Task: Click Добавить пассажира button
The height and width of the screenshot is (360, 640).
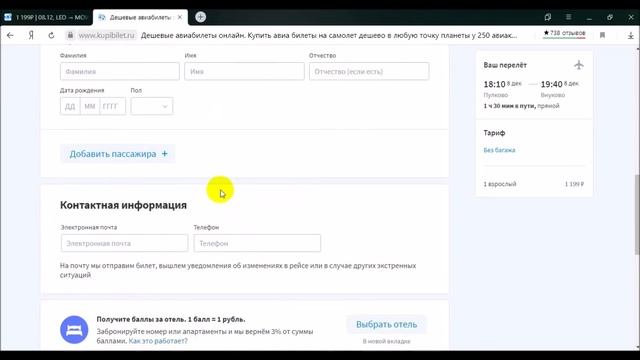Action: [118, 154]
